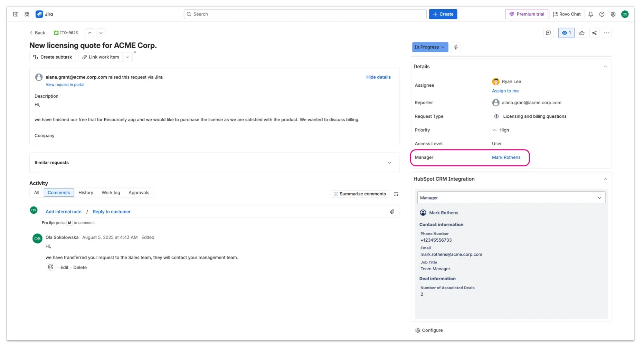Open the Jira settings gear
The width and height of the screenshot is (644, 348).
pyautogui.click(x=613, y=14)
